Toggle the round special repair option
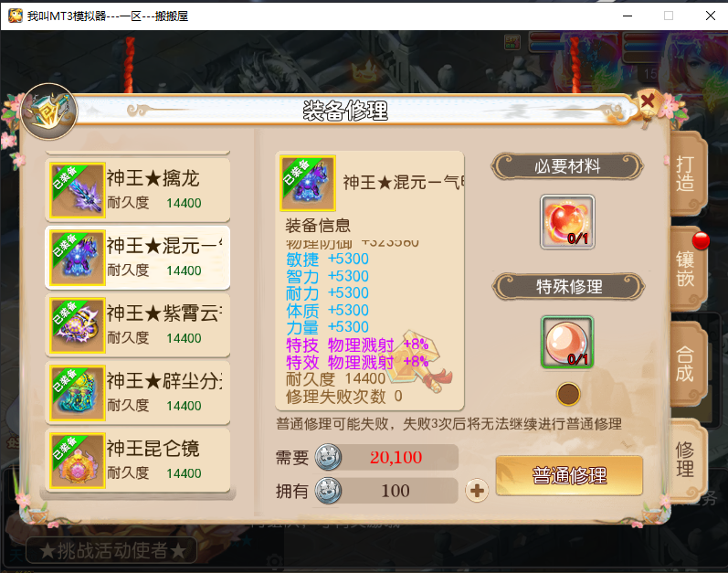Screen dimensions: 728x573 pyautogui.click(x=568, y=394)
